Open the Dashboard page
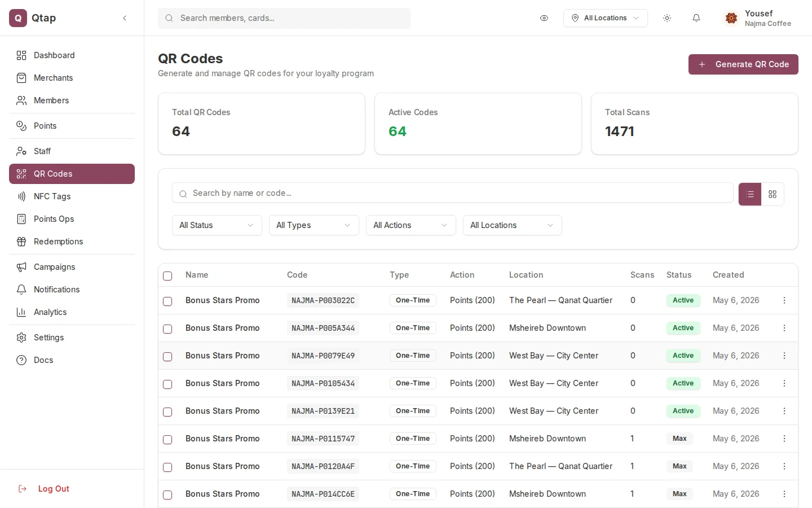 pos(72,55)
